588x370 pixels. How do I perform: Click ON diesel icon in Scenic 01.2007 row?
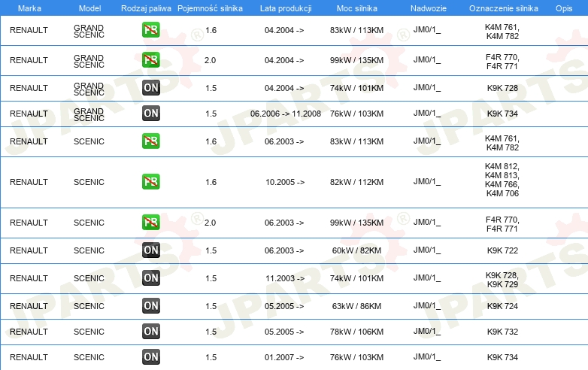pos(150,357)
